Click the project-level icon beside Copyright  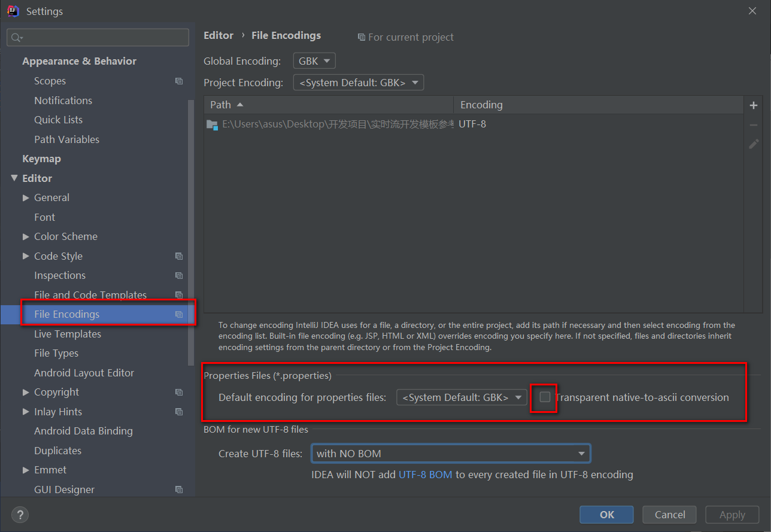point(178,392)
